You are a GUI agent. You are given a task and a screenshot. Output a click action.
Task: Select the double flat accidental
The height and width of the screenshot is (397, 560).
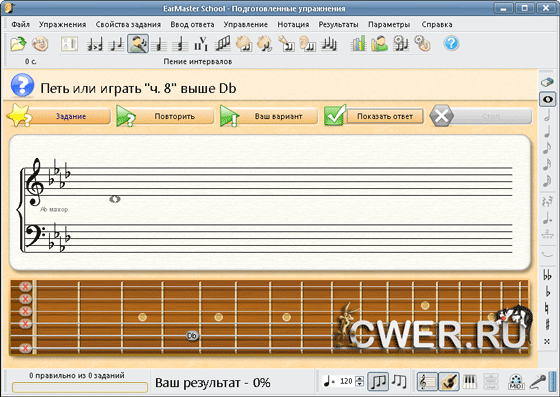547,275
